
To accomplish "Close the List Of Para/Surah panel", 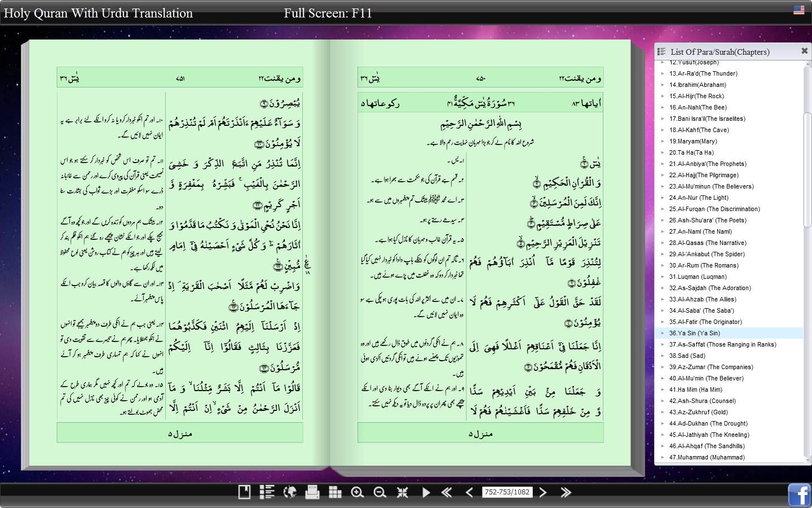I will (x=805, y=51).
